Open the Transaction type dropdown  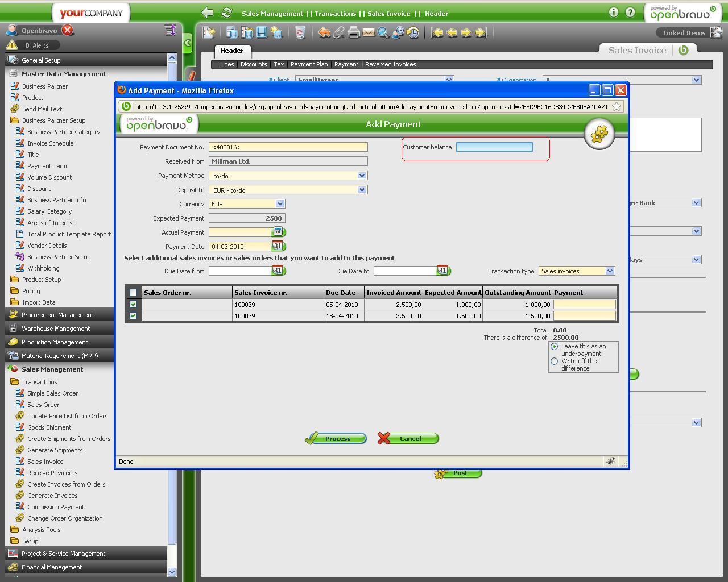pyautogui.click(x=610, y=271)
